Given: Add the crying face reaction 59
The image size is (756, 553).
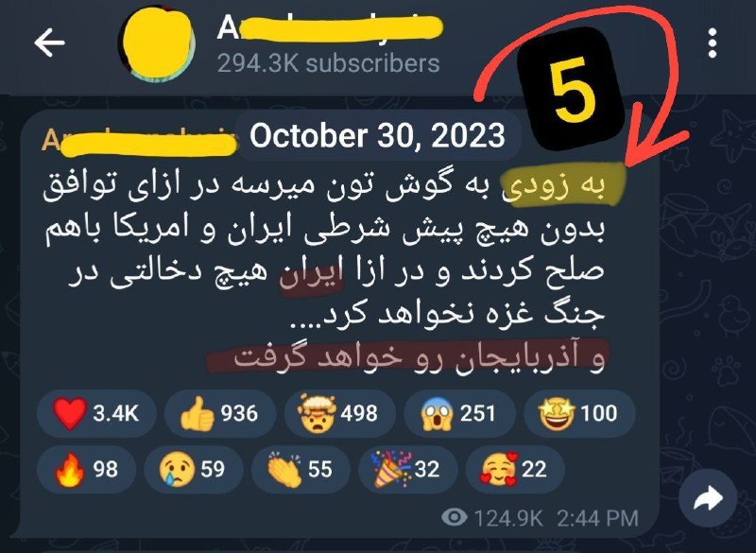Looking at the screenshot, I should (194, 470).
